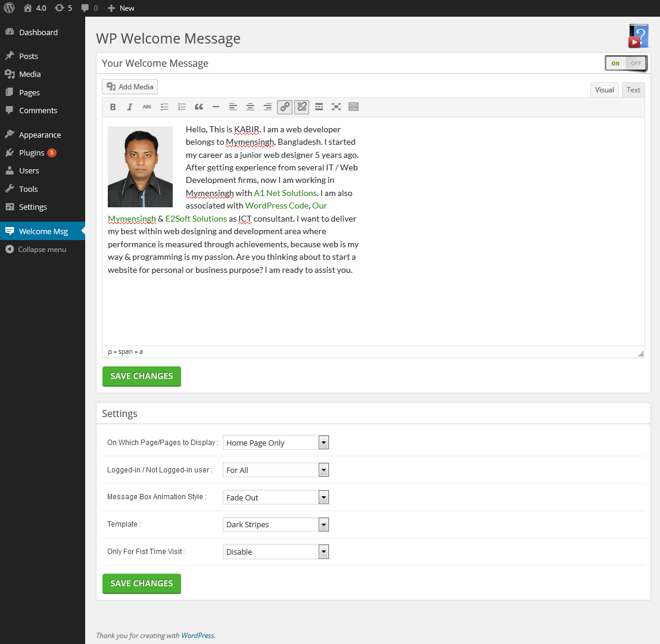The width and height of the screenshot is (660, 644).
Task: Select Welcome Msg menu item
Action: (x=42, y=231)
